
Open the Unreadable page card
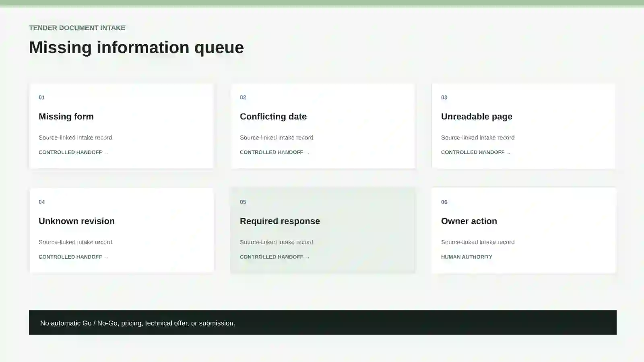tap(524, 126)
